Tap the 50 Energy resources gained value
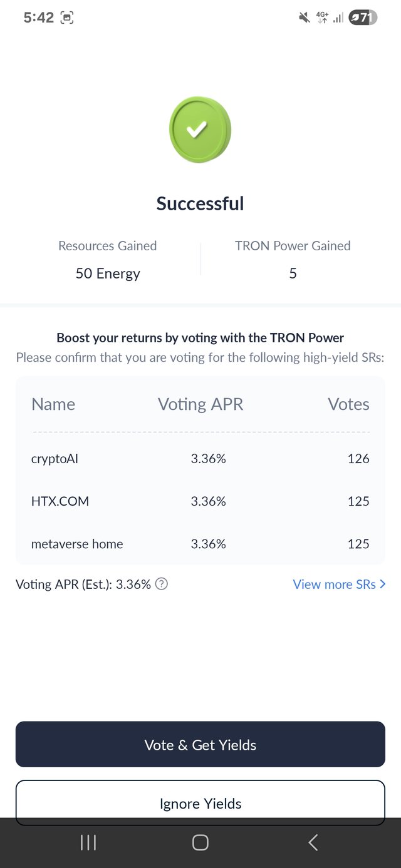The width and height of the screenshot is (401, 868). tap(108, 273)
